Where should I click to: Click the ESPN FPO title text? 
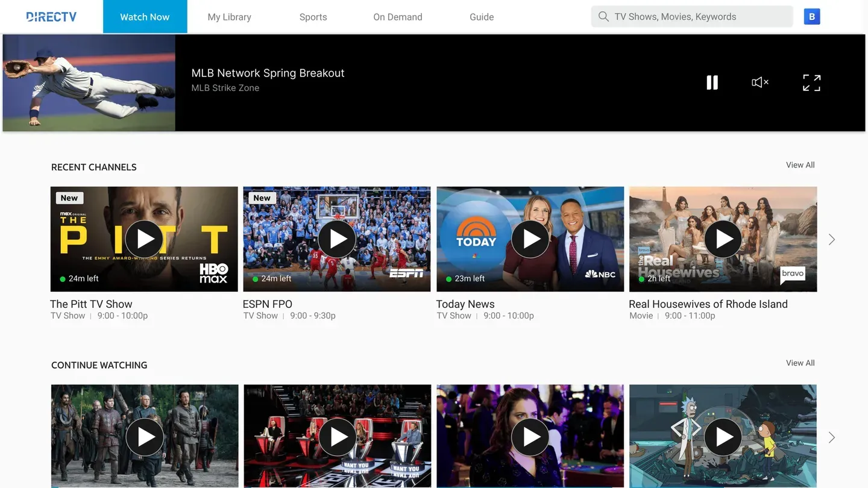[268, 304]
